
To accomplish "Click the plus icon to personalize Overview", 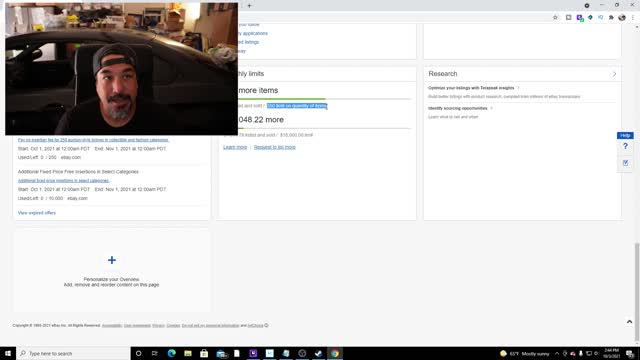I will pos(112,260).
